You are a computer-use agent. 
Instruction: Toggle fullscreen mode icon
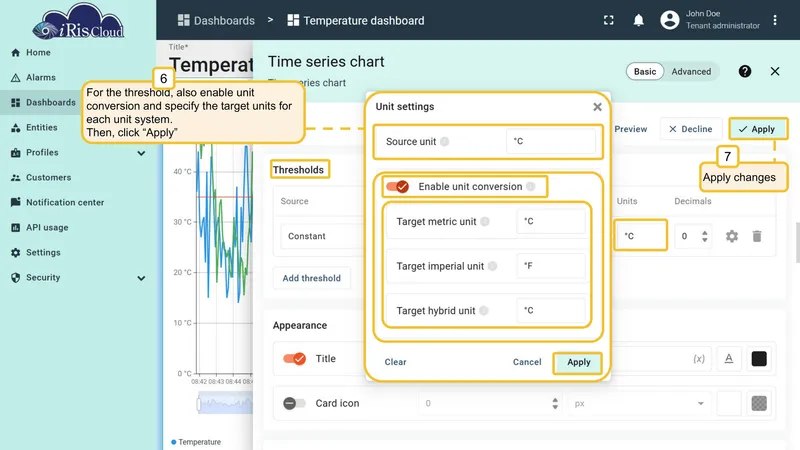608,20
